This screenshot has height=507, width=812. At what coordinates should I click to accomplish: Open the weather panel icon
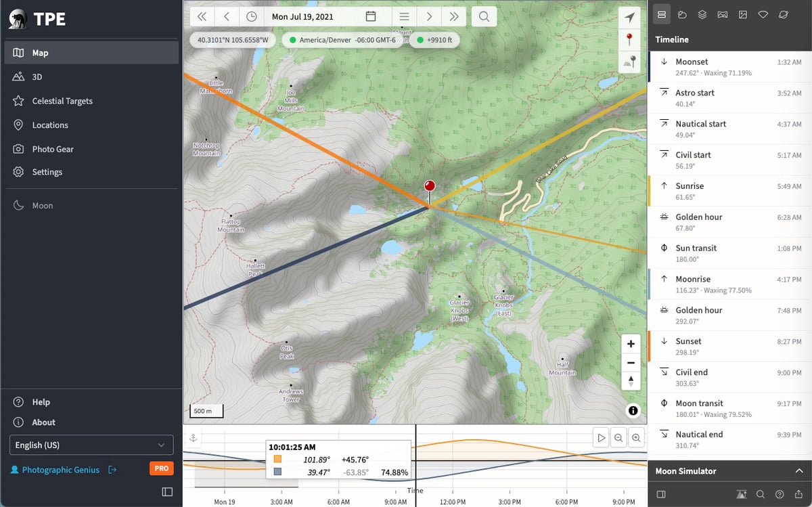pos(682,14)
